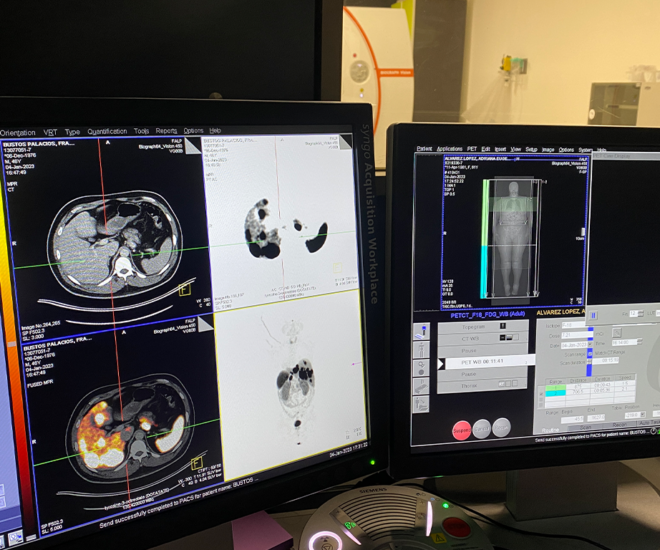
Task: Click the Range Begin input field
Action: 572,419
